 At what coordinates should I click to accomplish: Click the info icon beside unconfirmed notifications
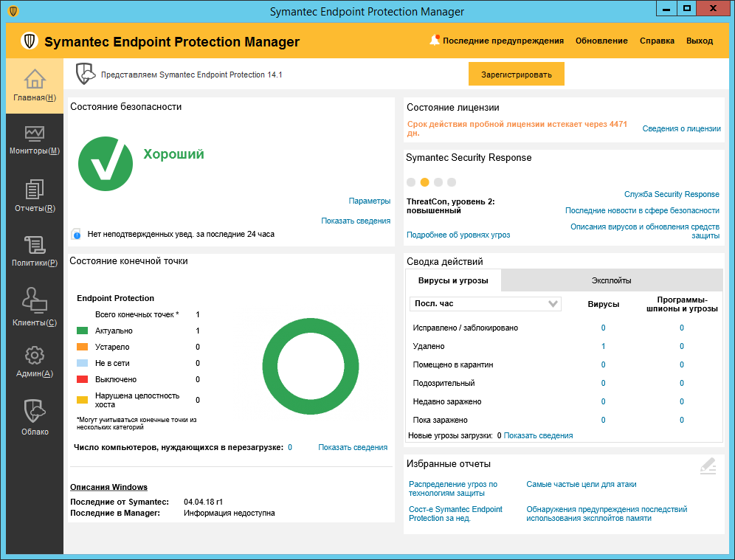tap(76, 235)
